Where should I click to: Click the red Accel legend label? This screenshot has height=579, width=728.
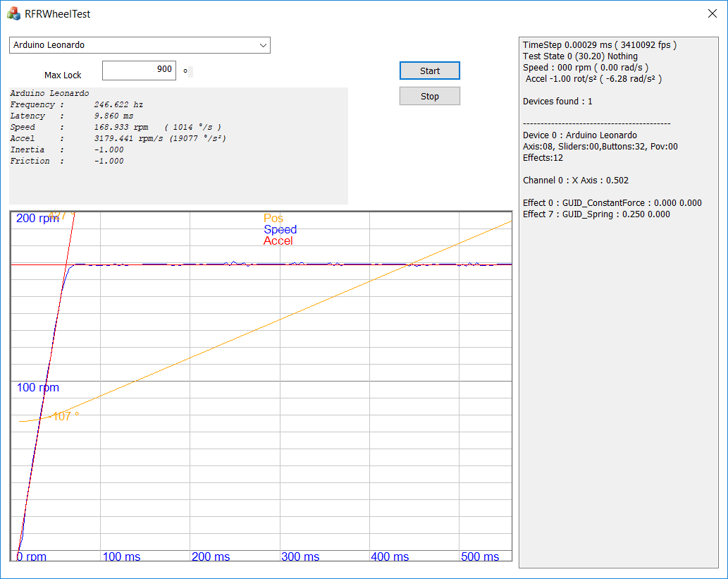278,241
